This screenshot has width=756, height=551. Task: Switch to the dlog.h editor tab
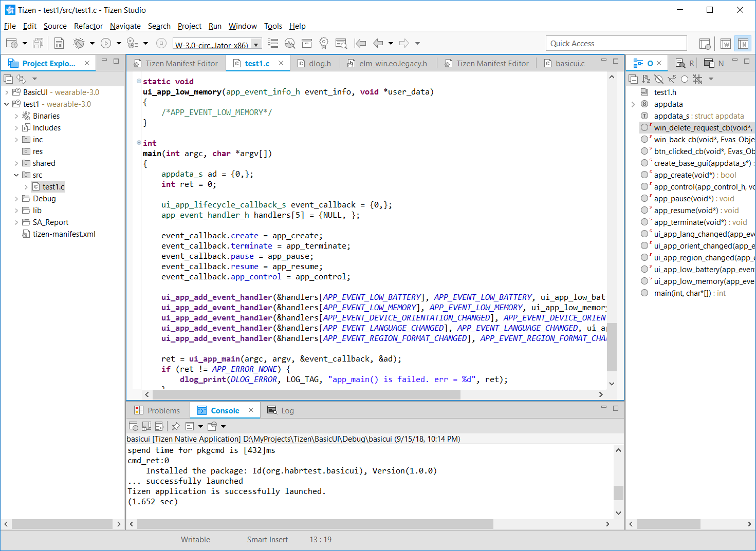pyautogui.click(x=319, y=64)
